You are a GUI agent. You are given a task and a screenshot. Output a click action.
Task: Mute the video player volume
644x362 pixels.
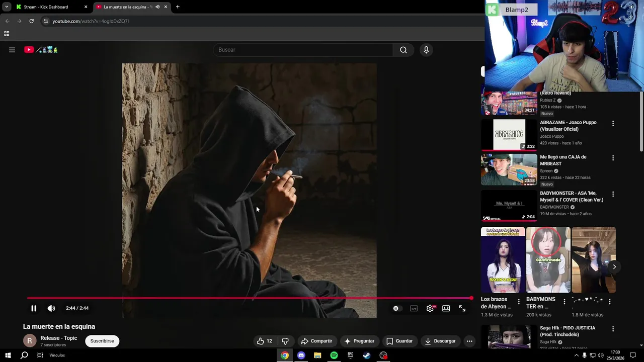pyautogui.click(x=51, y=308)
